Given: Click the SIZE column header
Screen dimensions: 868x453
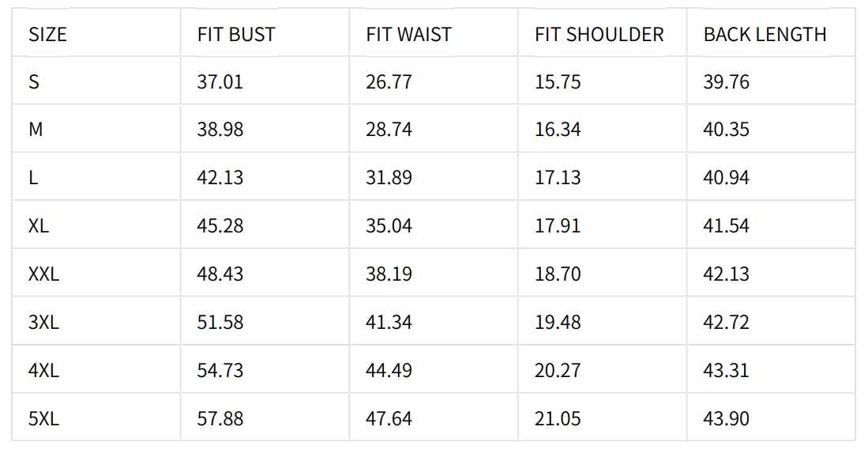Looking at the screenshot, I should (47, 35).
